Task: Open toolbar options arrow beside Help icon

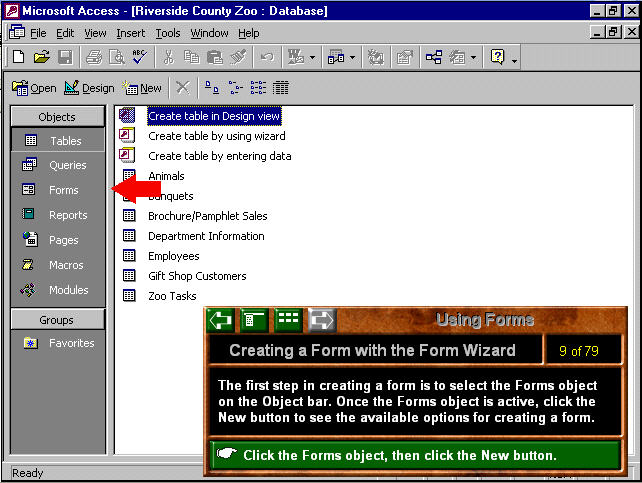Action: 514,61
